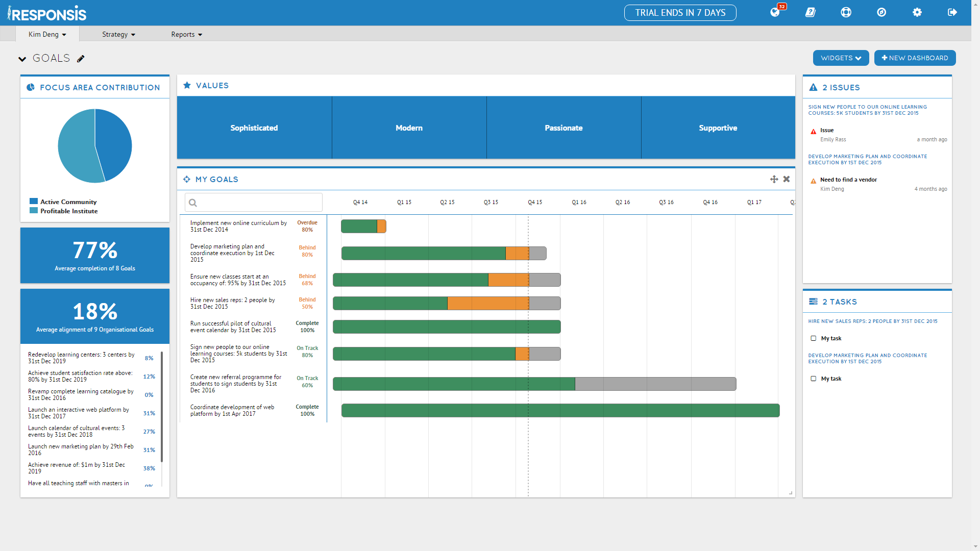Viewport: 980px width, 551px height.
Task: Select the Strategy menu item
Action: [x=118, y=34]
